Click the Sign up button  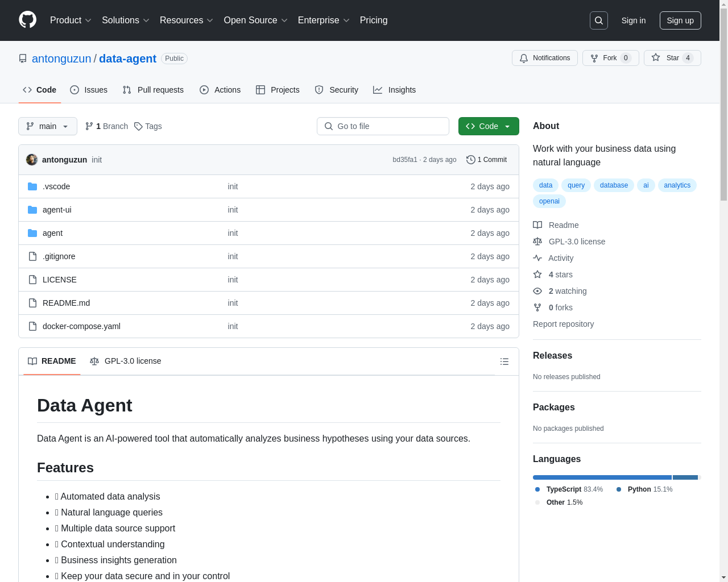click(x=680, y=20)
